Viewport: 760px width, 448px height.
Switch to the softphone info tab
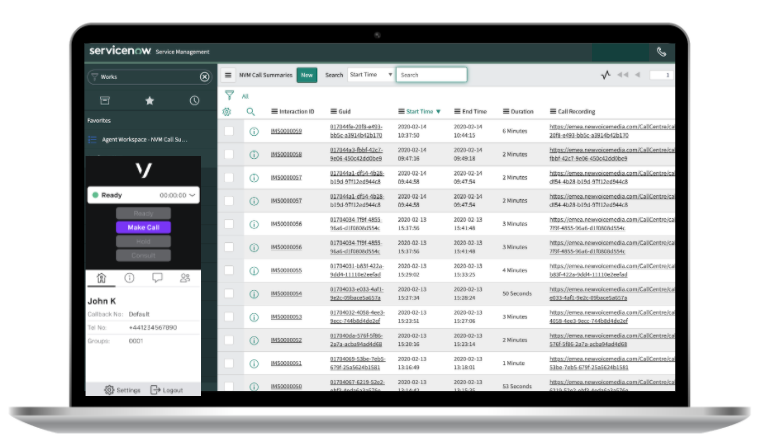click(129, 278)
